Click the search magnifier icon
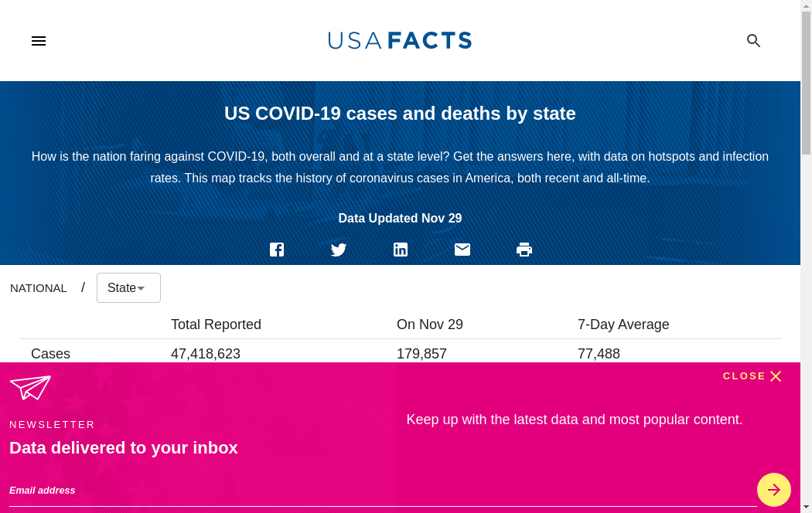 pyautogui.click(x=753, y=41)
